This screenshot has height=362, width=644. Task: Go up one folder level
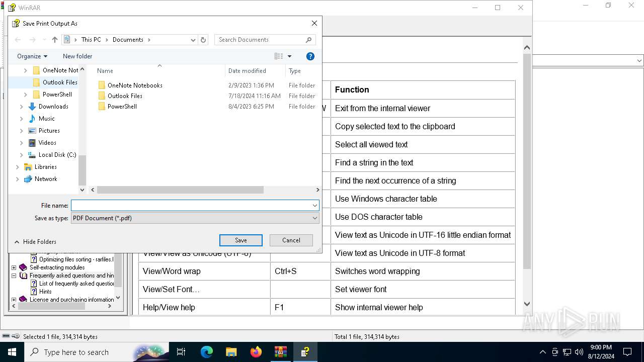point(55,40)
